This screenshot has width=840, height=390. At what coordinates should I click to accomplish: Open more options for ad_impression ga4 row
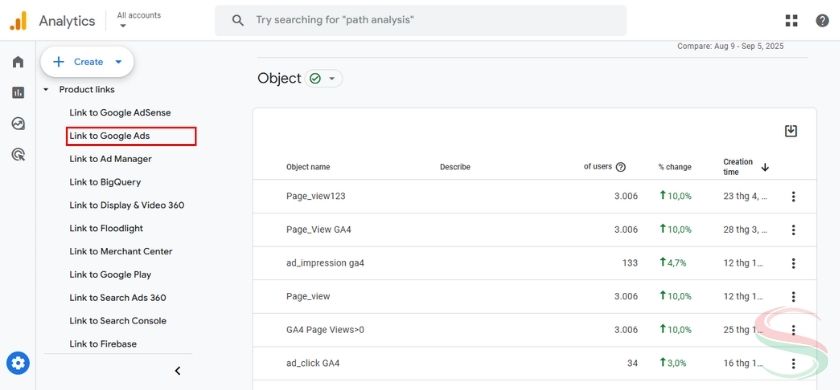point(793,263)
